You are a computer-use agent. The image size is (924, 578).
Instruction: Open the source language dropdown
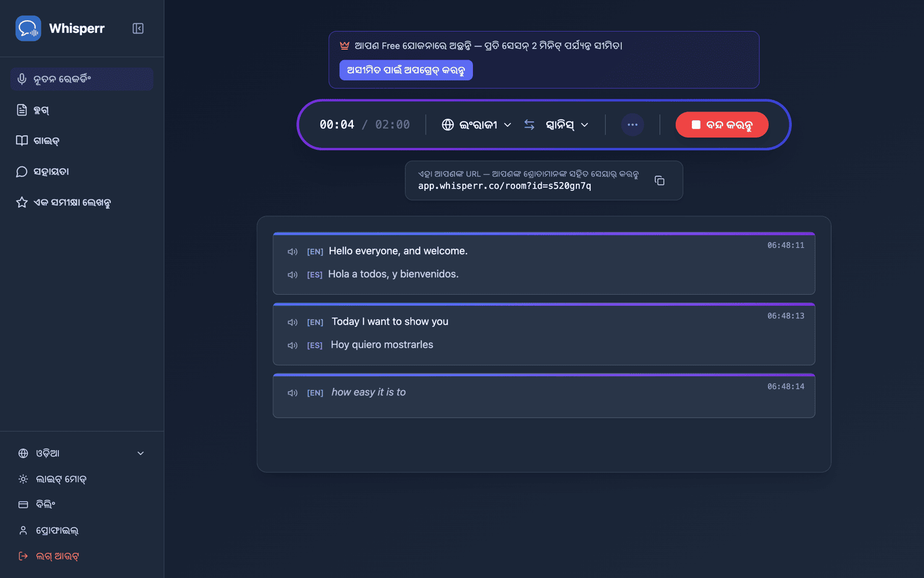click(x=477, y=125)
